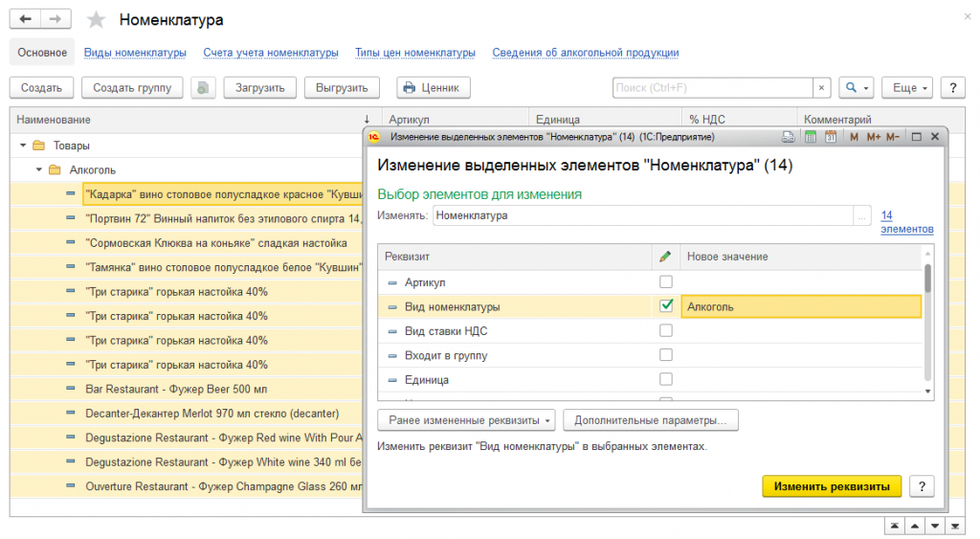Uncheck the Вид номенклатуры checkbox
This screenshot has height=539, width=980.
(666, 306)
